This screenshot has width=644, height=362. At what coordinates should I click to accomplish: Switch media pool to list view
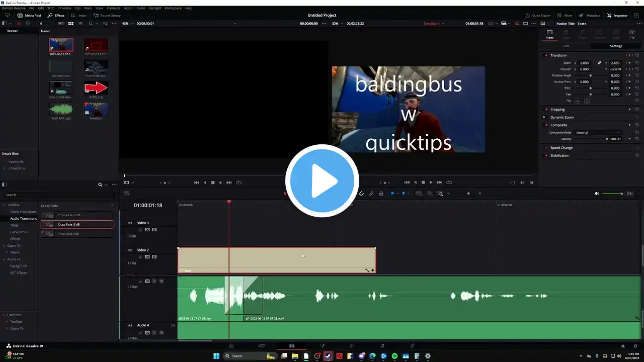(x=80, y=24)
